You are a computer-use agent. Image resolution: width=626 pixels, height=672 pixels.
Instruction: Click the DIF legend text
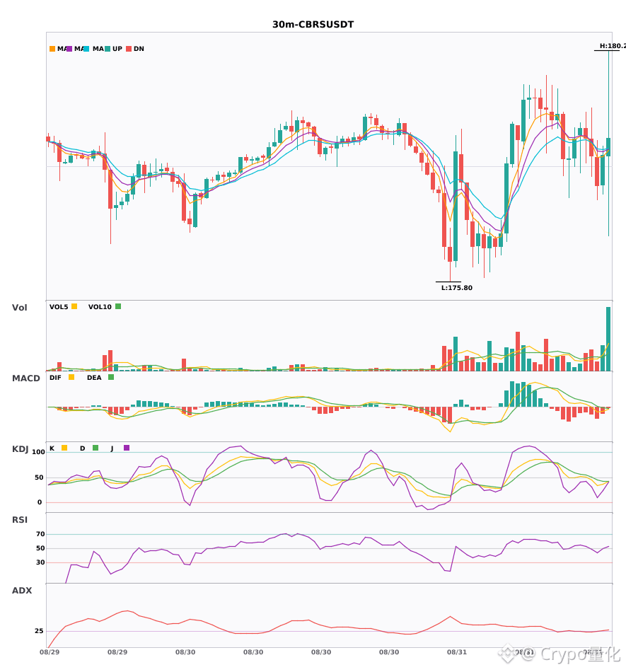55,378
